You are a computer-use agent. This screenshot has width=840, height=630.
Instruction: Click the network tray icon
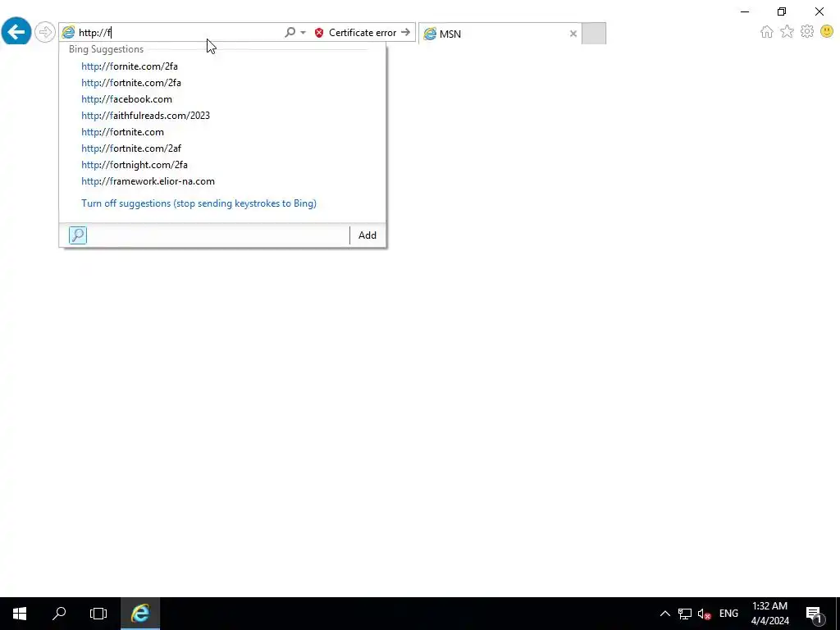685,614
